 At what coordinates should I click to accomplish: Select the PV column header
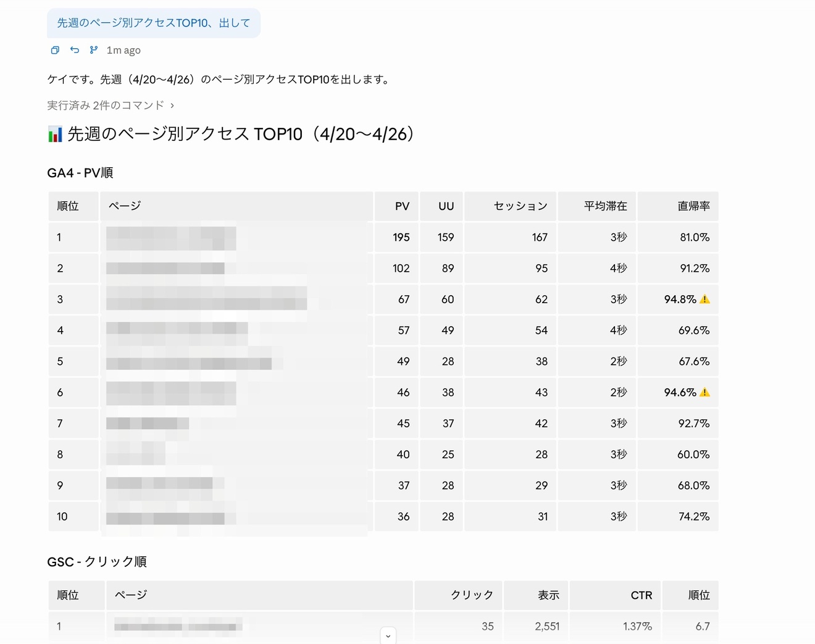click(x=402, y=206)
